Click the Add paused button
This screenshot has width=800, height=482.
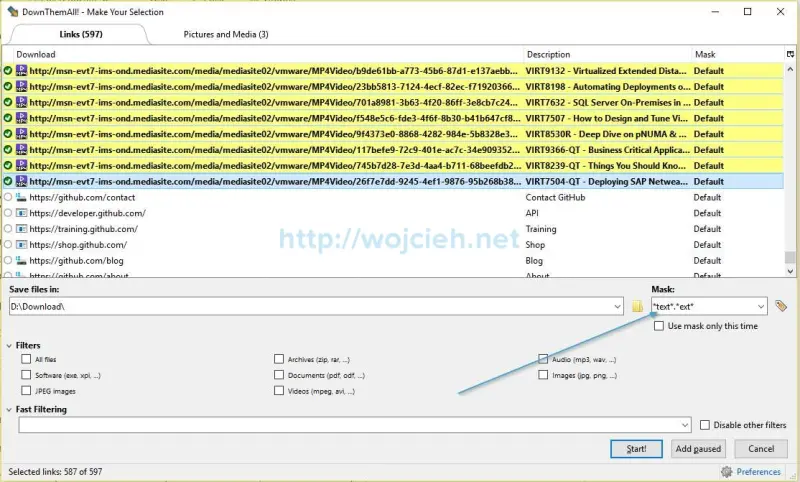pos(698,449)
